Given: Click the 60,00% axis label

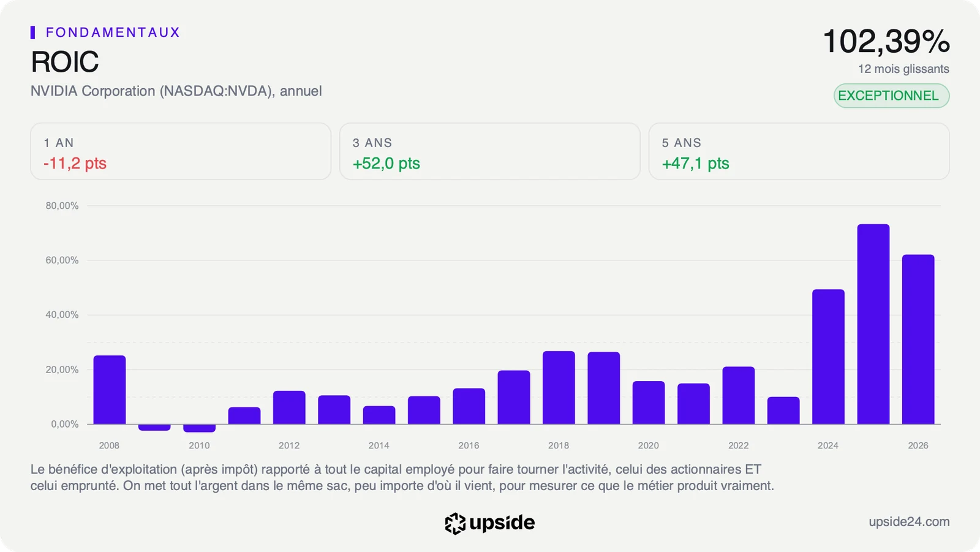Looking at the screenshot, I should click(62, 260).
